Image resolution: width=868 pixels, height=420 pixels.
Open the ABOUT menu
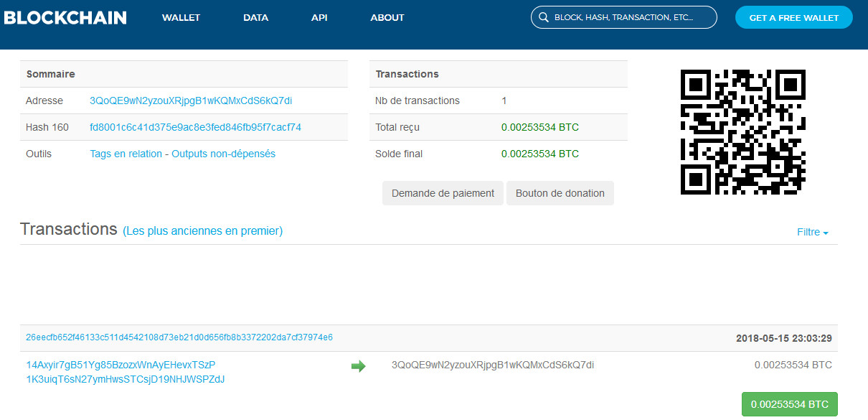pos(387,17)
